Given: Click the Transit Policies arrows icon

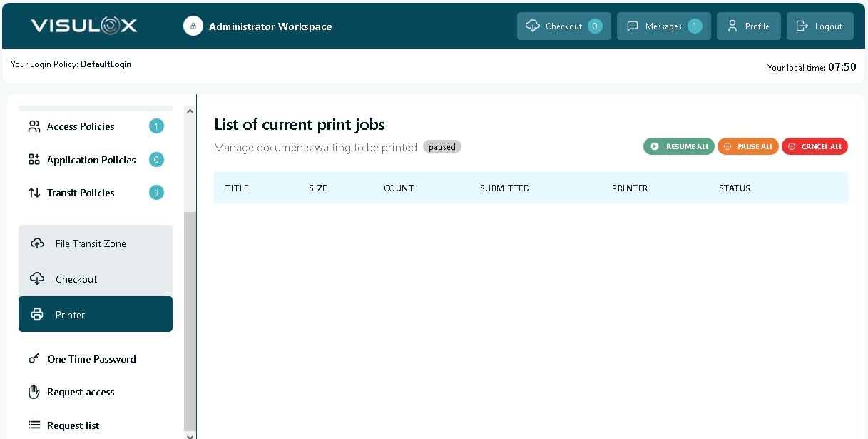Looking at the screenshot, I should coord(34,193).
